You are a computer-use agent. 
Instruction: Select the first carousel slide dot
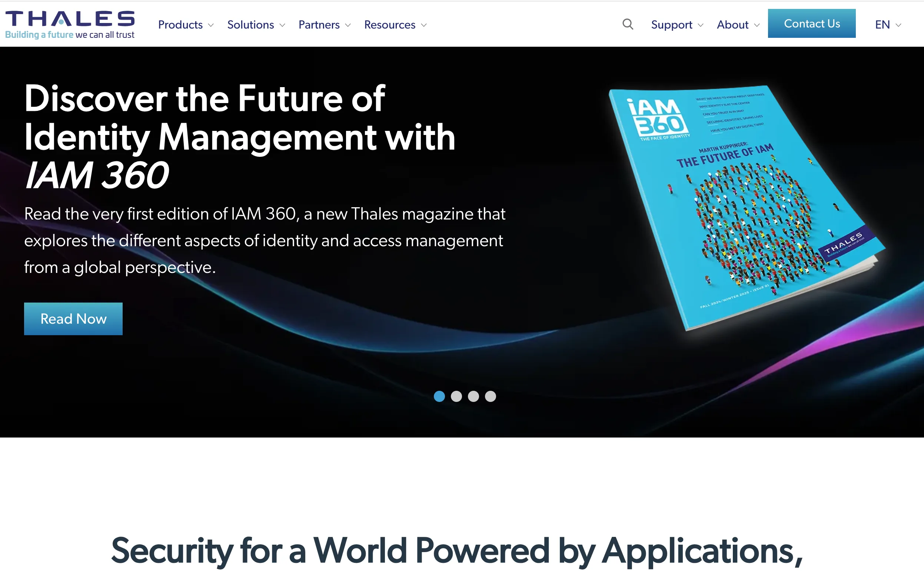(x=439, y=396)
